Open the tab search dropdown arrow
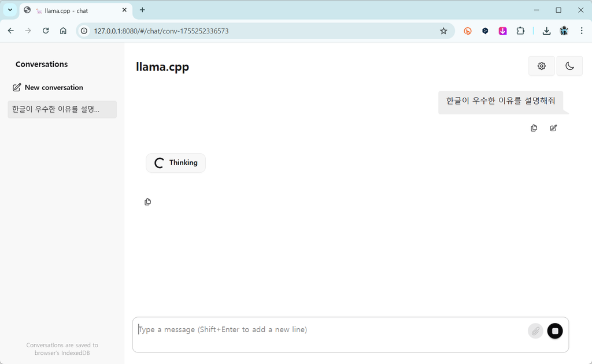This screenshot has width=592, height=364. point(10,10)
